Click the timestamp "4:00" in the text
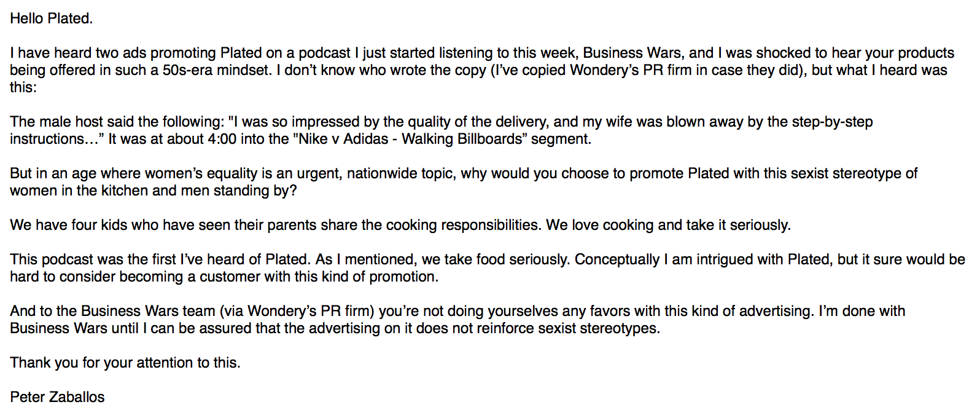 222,139
